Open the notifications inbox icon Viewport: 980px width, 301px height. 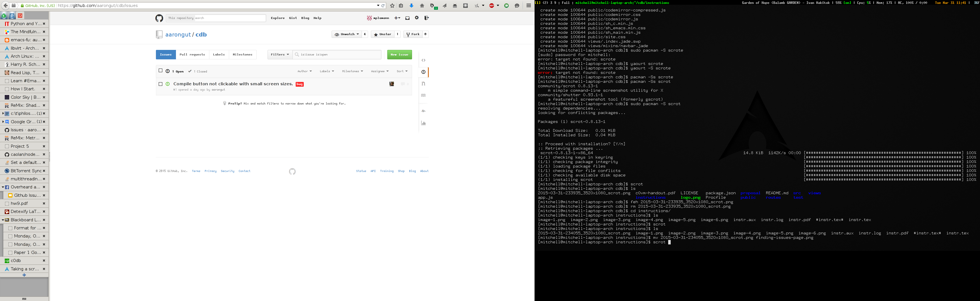point(407,18)
